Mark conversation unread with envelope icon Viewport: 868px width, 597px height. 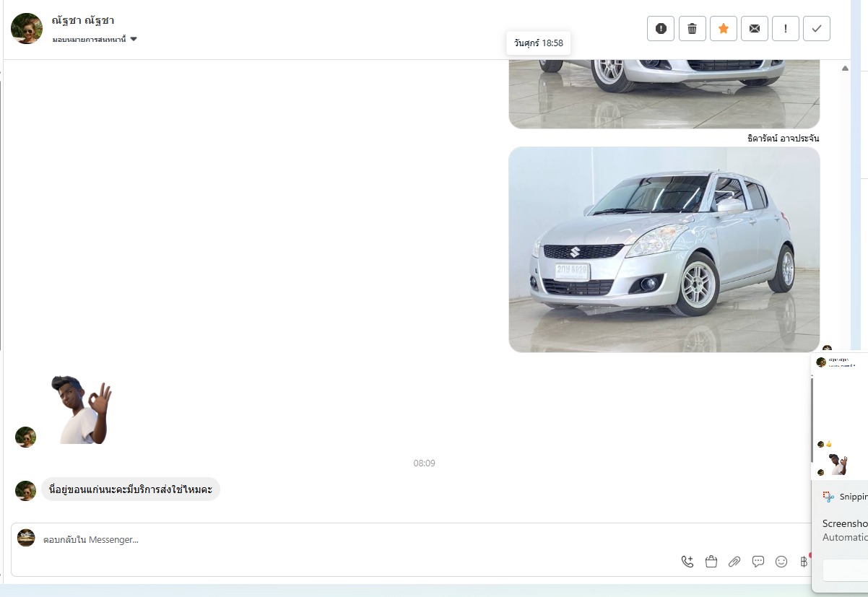755,28
